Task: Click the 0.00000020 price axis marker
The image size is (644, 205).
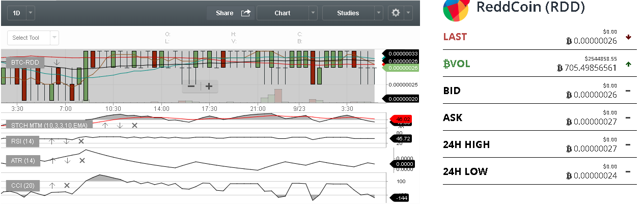Action: click(x=401, y=99)
